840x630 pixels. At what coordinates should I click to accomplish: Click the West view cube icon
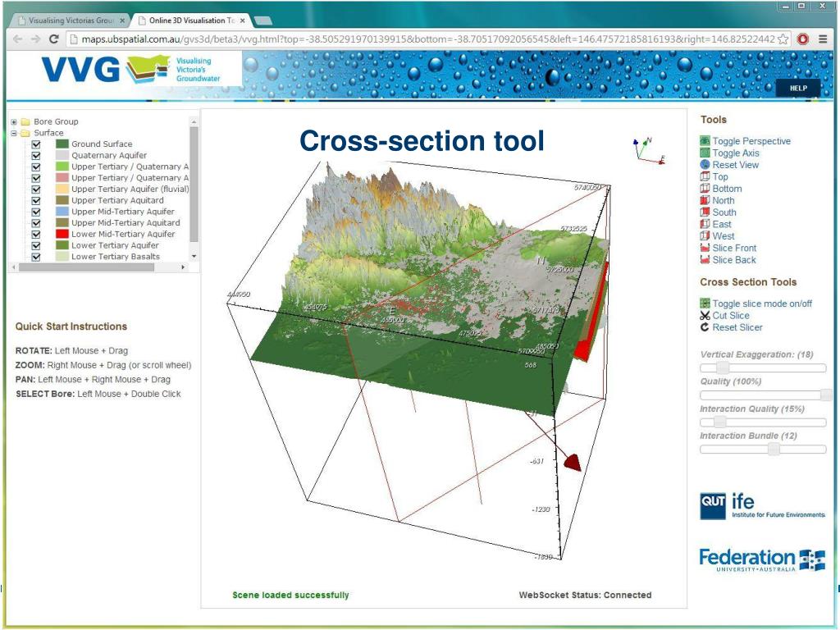(x=705, y=235)
